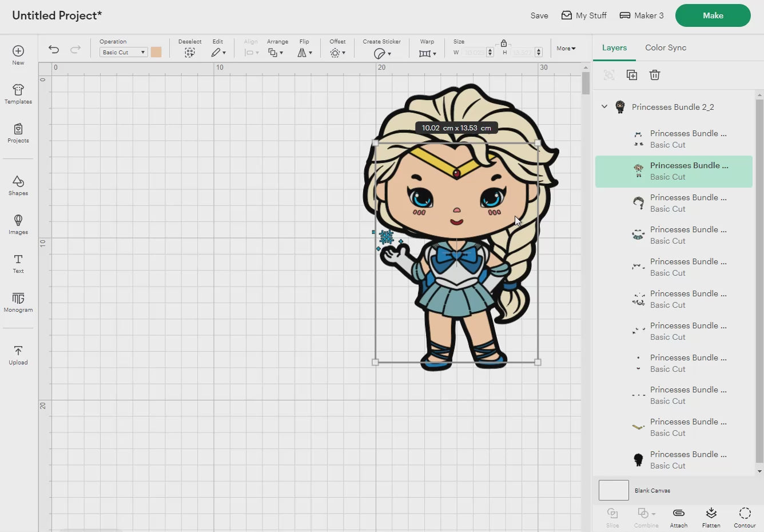Click the Blank Canvas color swatch
764x532 pixels.
(x=614, y=490)
